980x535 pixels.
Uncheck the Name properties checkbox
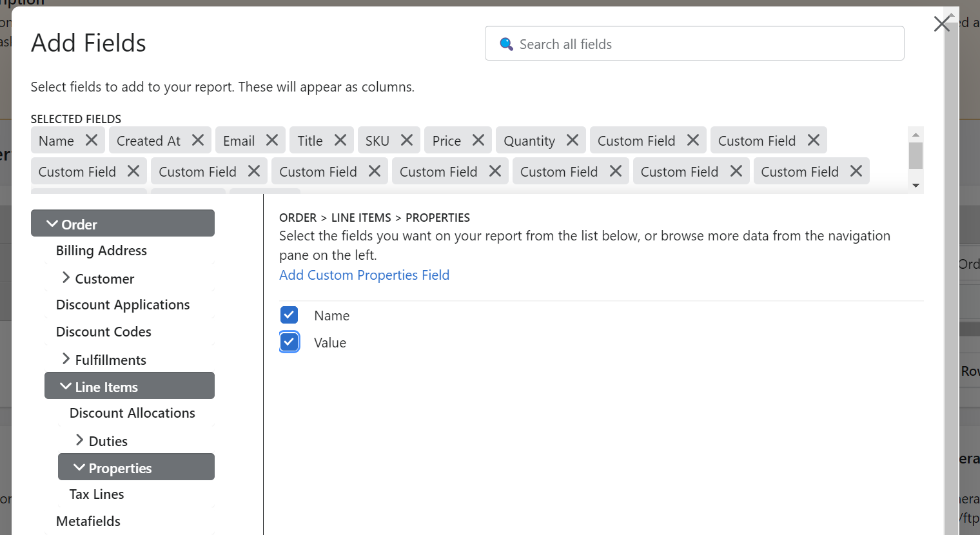[x=289, y=315]
